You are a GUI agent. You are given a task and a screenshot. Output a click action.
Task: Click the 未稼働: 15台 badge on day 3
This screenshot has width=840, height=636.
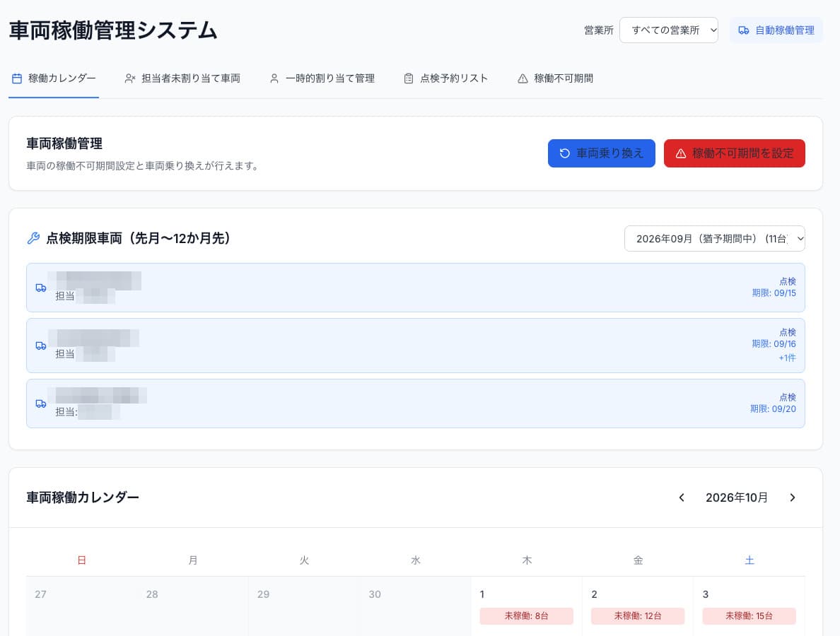(x=749, y=616)
